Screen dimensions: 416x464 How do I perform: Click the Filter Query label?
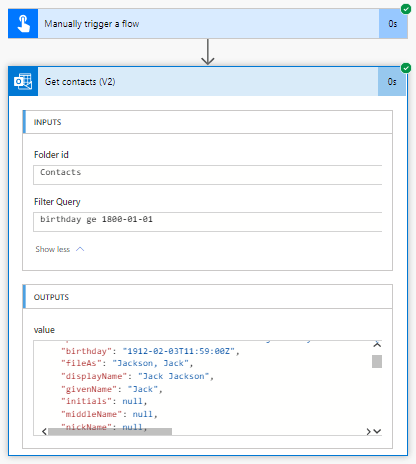pos(57,202)
